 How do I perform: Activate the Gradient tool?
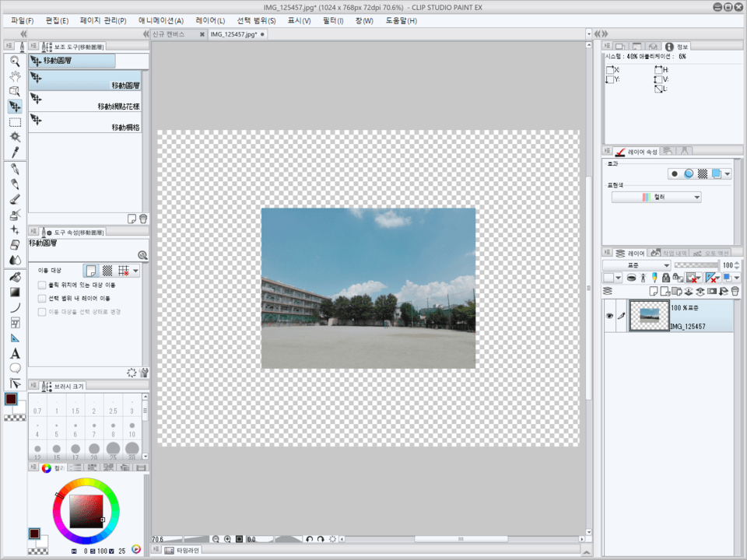15,292
